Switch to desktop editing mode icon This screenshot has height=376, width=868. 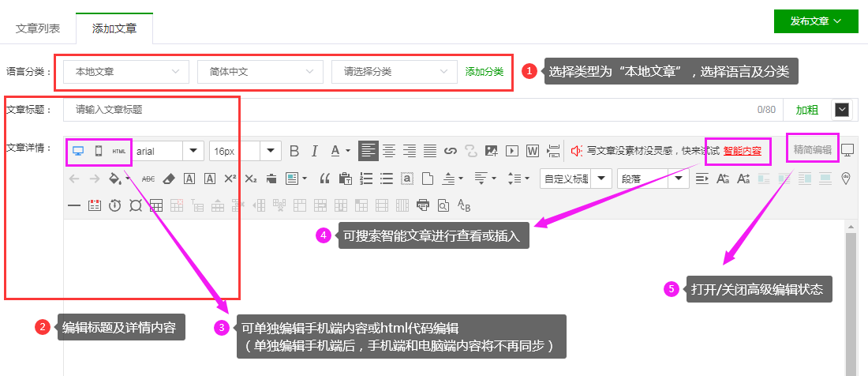pos(78,151)
